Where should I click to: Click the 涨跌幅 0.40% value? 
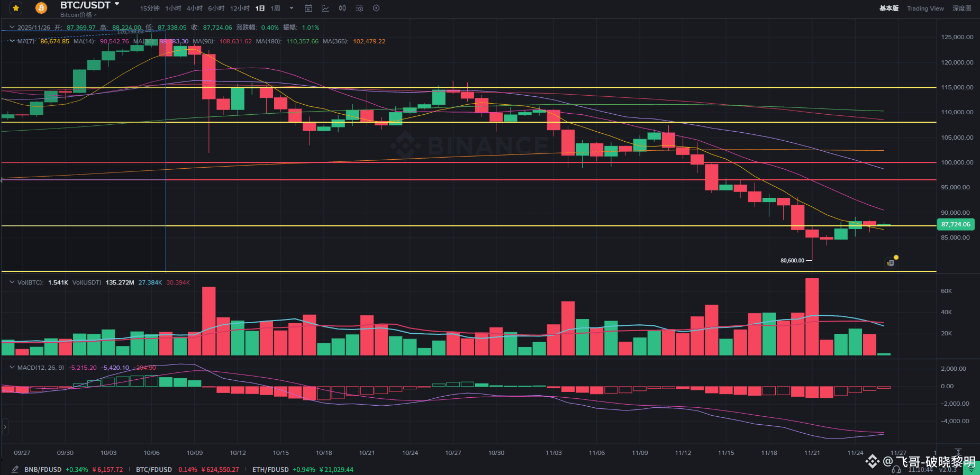point(270,28)
